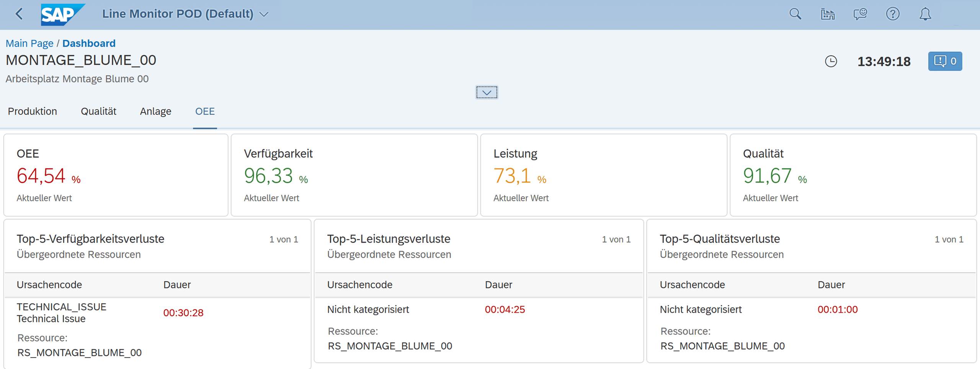The height and width of the screenshot is (369, 980).
Task: Collapse the header using the center chevron
Action: click(487, 92)
